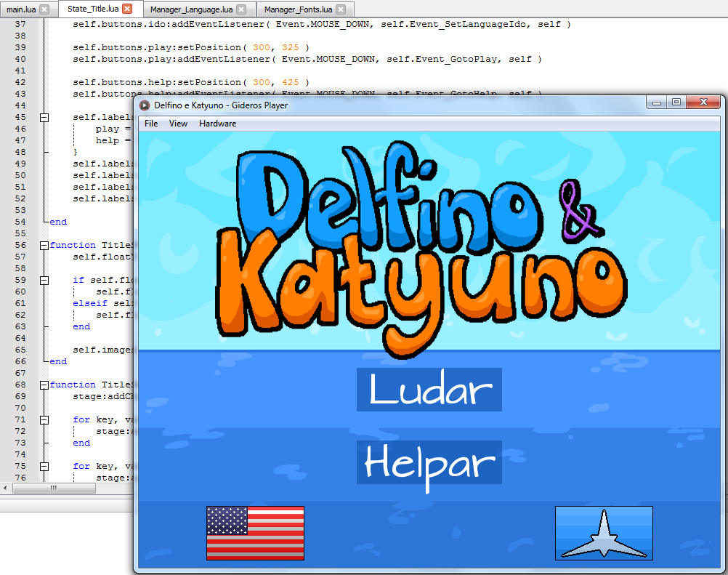
Task: Close the main.lua tab
Action: [44, 9]
